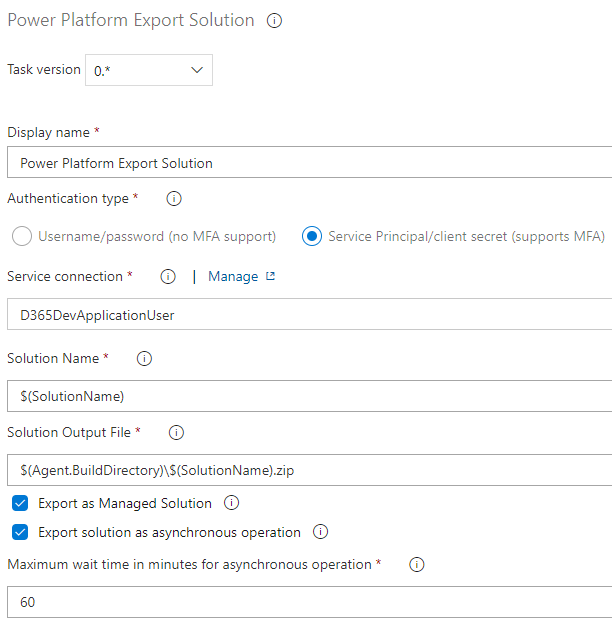The width and height of the screenshot is (612, 631).
Task: Select Service Principal/client secret radio button
Action: [x=311, y=237]
